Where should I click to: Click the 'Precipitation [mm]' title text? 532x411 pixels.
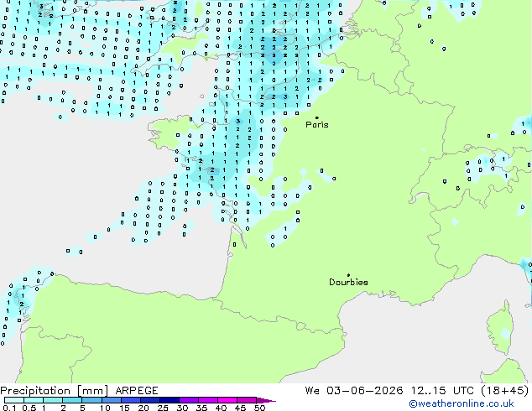tap(55, 391)
